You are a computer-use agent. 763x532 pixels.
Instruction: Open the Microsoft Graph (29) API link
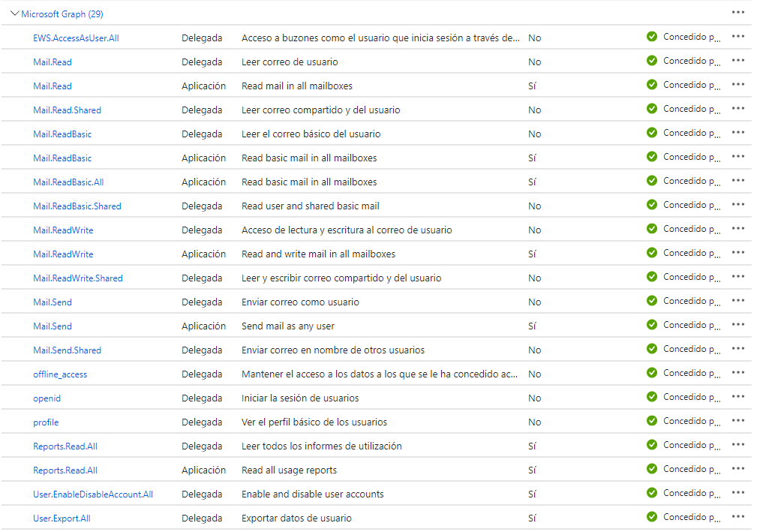[62, 14]
